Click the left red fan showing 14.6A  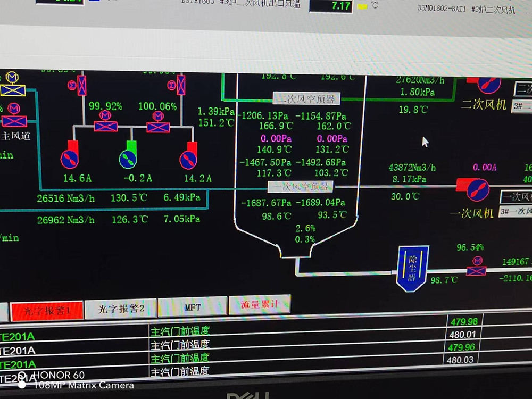tap(69, 158)
